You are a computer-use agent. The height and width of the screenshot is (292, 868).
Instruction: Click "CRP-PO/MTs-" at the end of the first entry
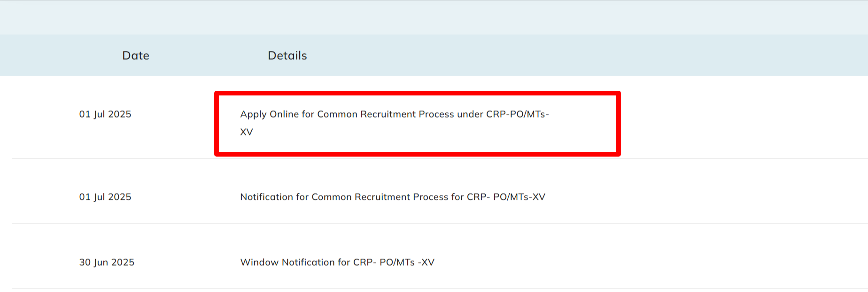[517, 114]
